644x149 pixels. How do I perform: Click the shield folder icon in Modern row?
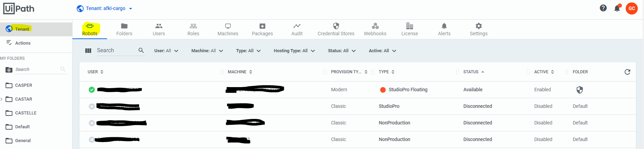coord(579,90)
